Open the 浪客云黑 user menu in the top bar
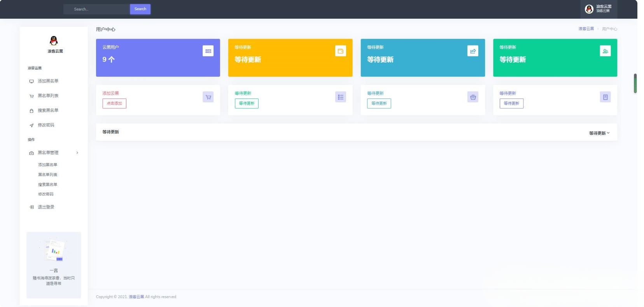The height and width of the screenshot is (307, 644). click(x=599, y=9)
